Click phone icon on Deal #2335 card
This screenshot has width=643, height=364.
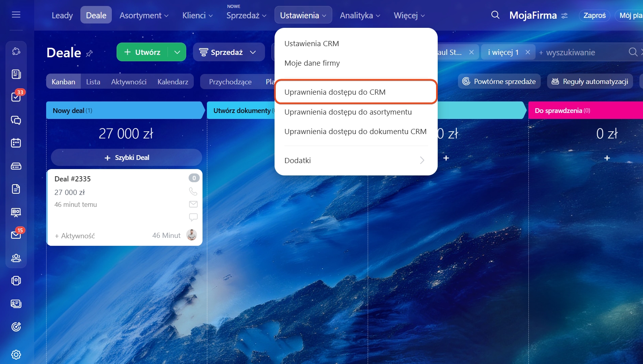[x=193, y=191]
